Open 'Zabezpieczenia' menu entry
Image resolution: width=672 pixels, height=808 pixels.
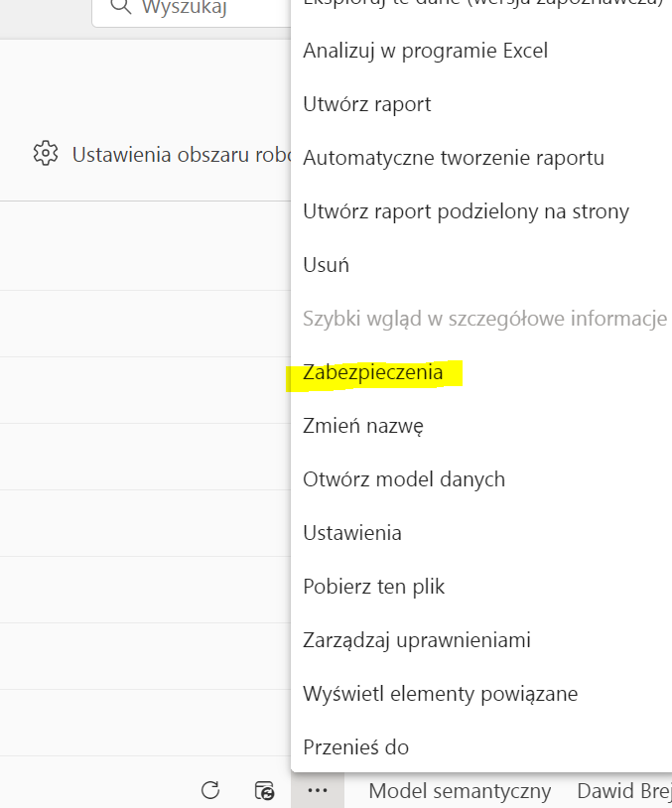pos(372,373)
